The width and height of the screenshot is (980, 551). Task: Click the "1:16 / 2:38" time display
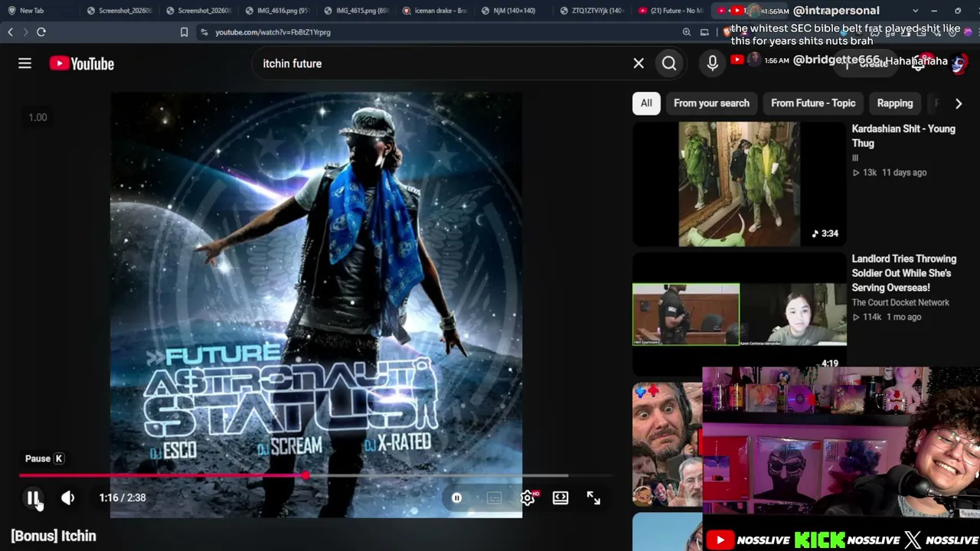(122, 498)
